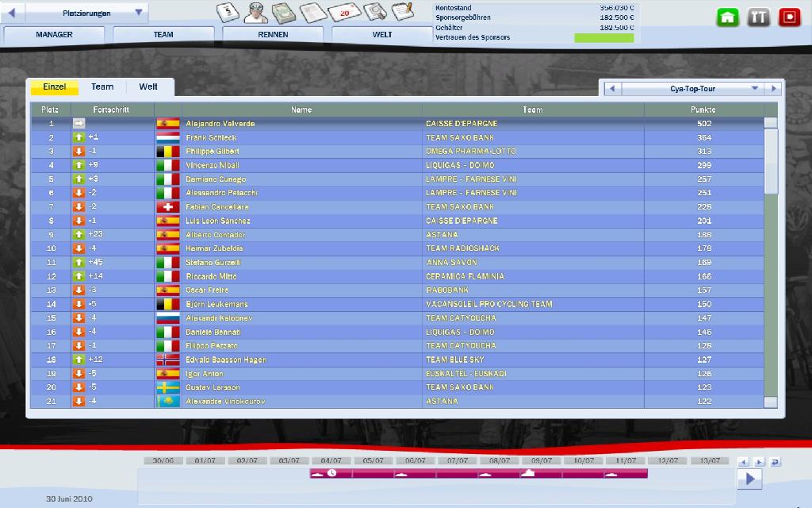Screen dimensions: 812x508
Task: Click the gray pause-style options button
Action: (759, 17)
